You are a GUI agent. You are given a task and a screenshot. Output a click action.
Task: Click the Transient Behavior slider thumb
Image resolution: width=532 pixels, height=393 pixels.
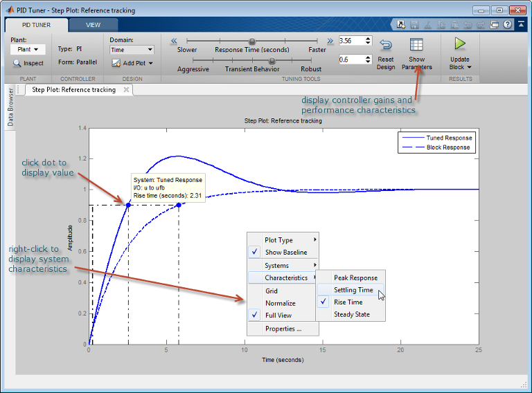272,60
